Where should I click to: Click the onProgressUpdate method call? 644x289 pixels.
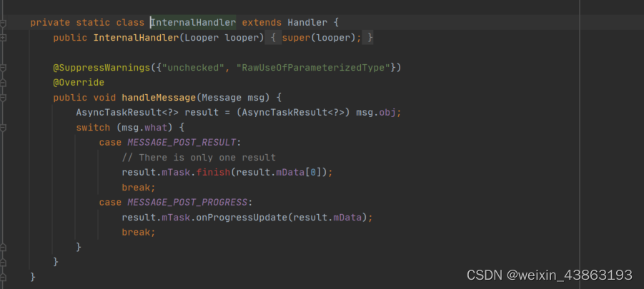pos(242,217)
